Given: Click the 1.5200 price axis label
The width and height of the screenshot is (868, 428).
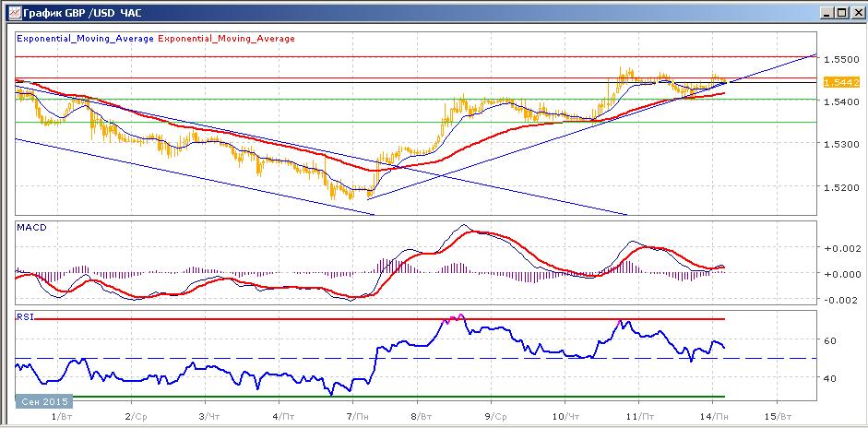Looking at the screenshot, I should coord(838,188).
